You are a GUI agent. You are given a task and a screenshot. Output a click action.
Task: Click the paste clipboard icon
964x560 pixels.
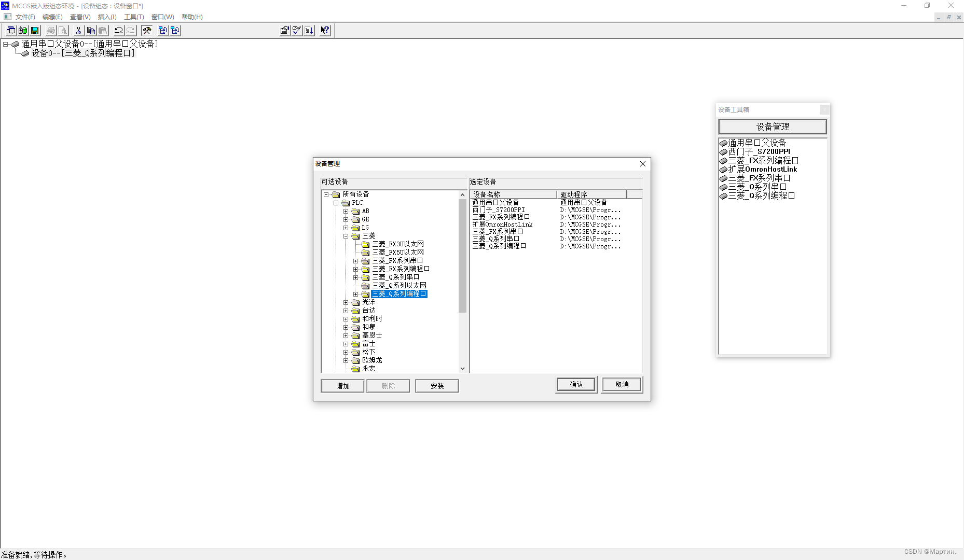[103, 31]
